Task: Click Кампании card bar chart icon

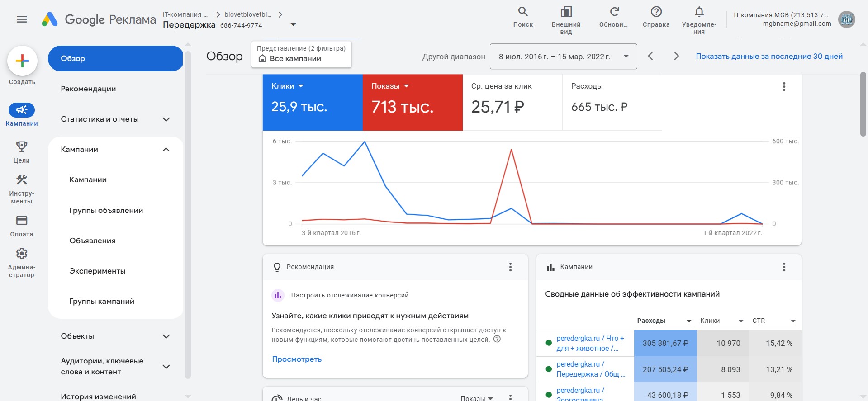Action: tap(550, 267)
